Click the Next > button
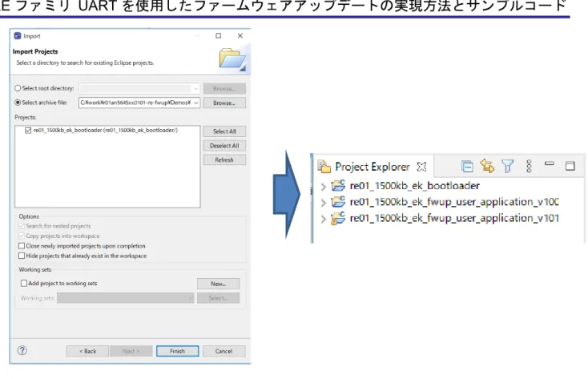588x379 pixels. 131,351
